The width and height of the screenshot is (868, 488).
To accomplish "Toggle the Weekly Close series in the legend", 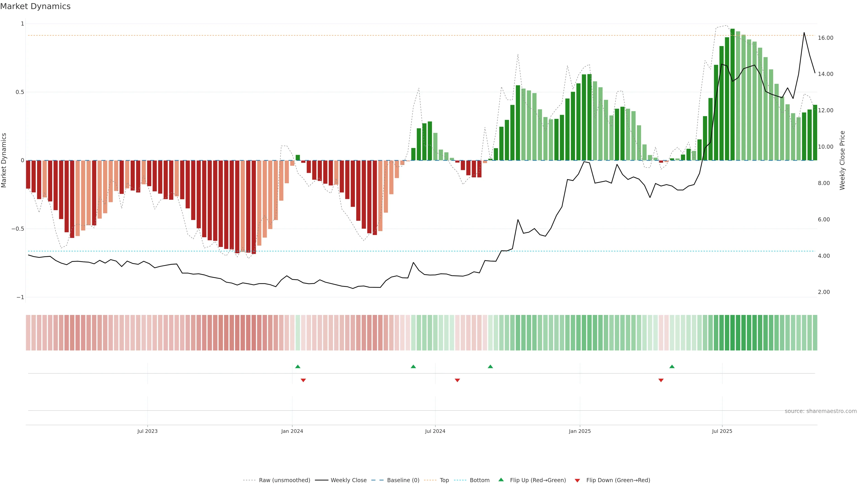I will [x=348, y=480].
